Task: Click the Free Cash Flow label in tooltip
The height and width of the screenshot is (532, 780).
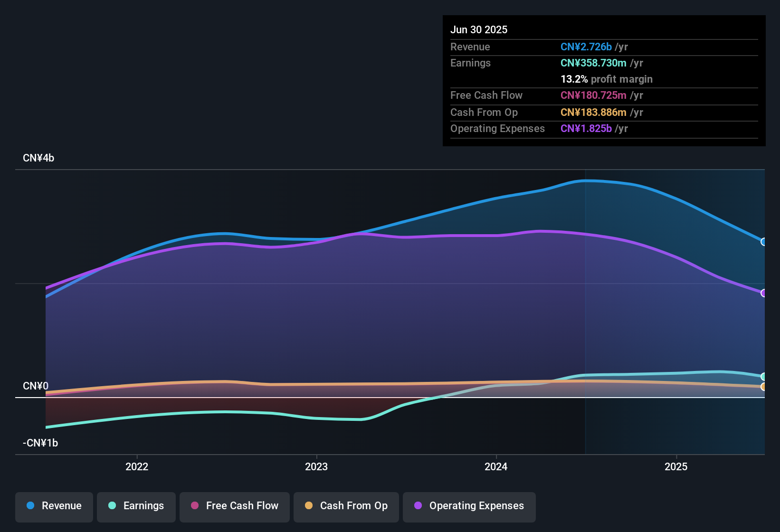Action: (x=486, y=95)
